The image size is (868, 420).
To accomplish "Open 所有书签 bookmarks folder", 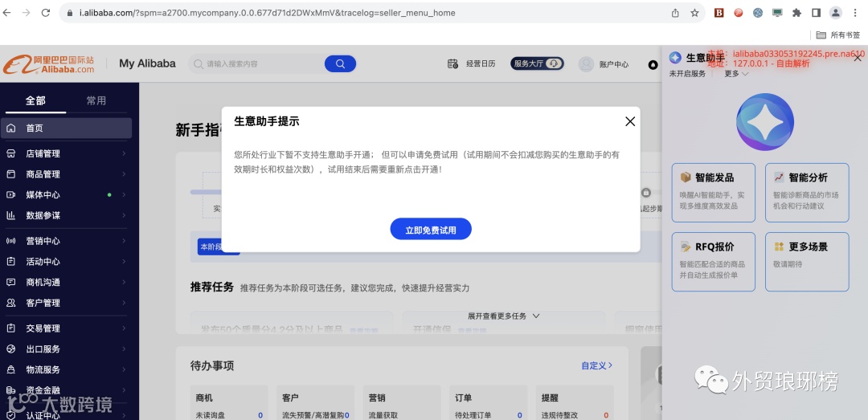I will (x=838, y=35).
